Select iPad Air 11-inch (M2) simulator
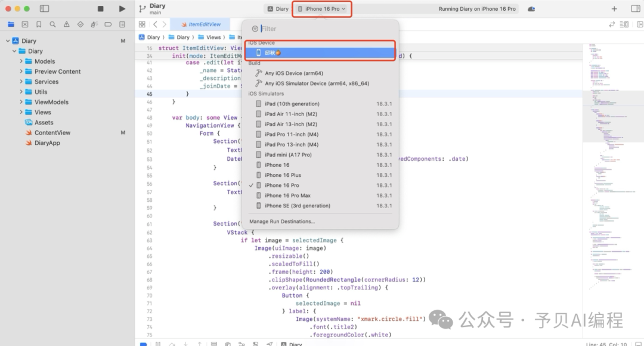 click(x=320, y=114)
